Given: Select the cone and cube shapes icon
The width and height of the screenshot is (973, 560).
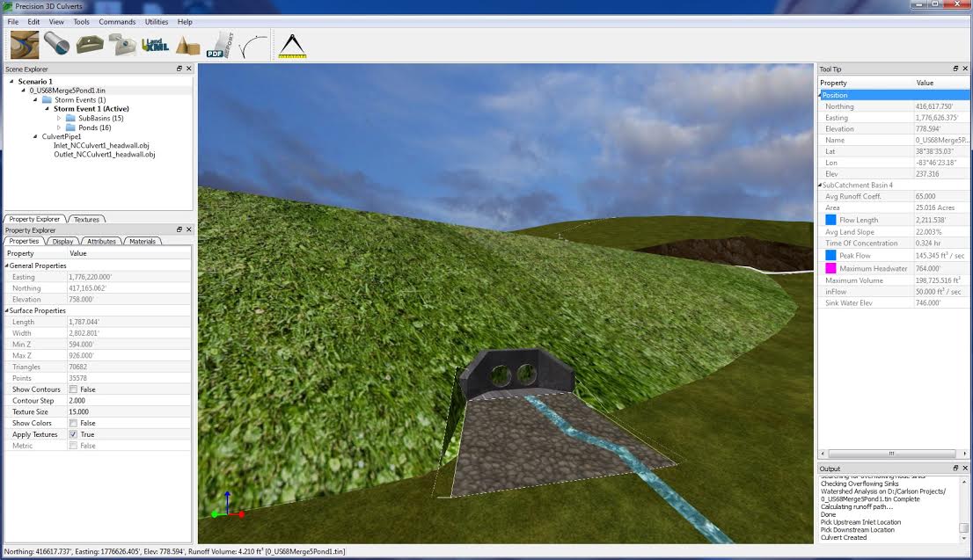Looking at the screenshot, I should pos(187,45).
